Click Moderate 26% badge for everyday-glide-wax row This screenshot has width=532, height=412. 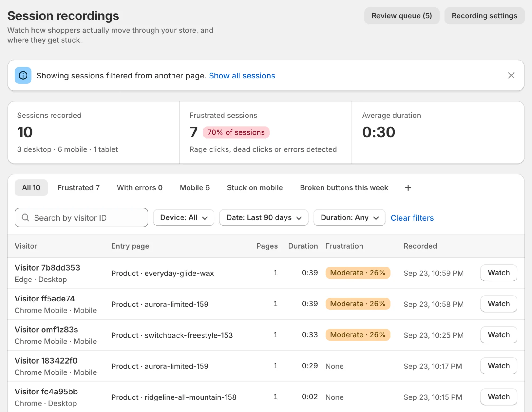coord(358,273)
